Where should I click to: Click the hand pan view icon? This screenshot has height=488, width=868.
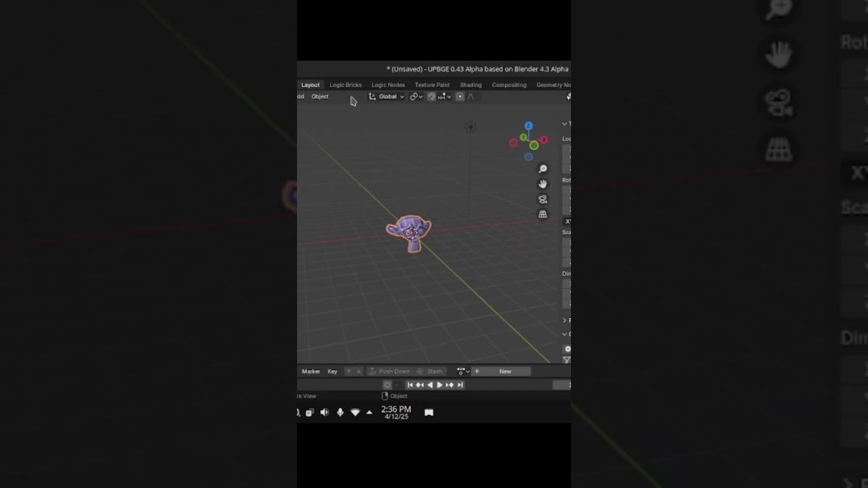(542, 184)
